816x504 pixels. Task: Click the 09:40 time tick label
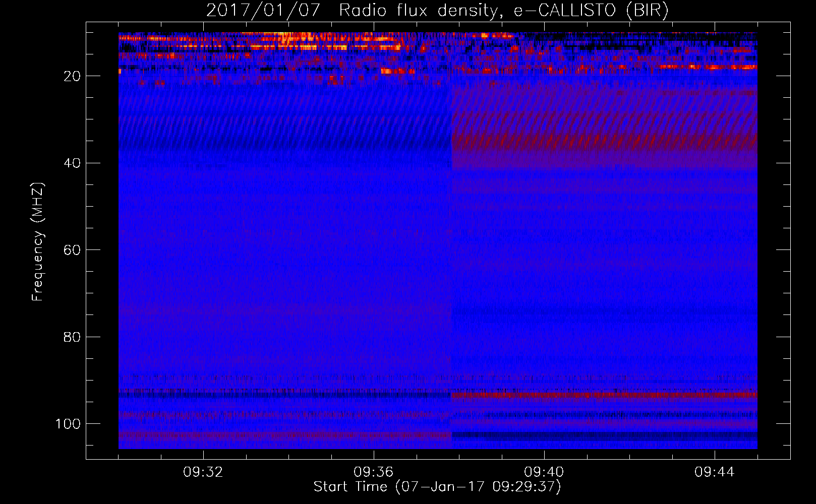[544, 472]
